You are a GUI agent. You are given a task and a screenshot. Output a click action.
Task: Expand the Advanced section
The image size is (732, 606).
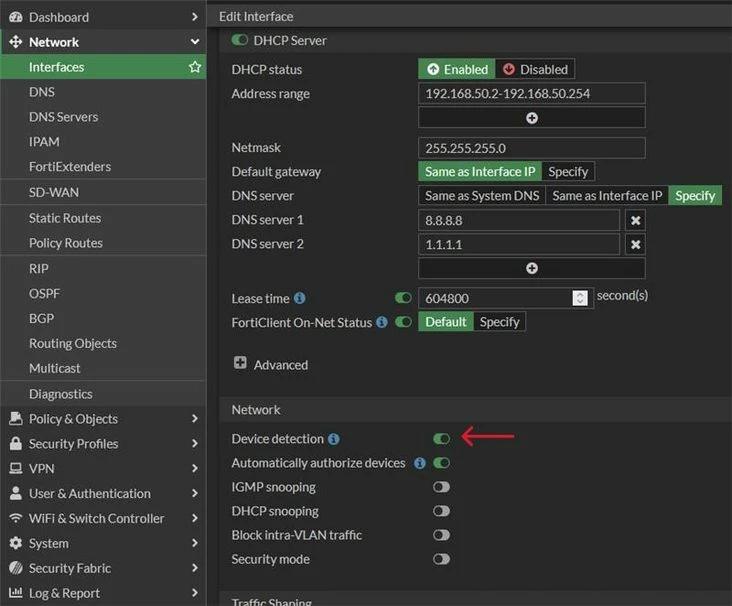[240, 363]
